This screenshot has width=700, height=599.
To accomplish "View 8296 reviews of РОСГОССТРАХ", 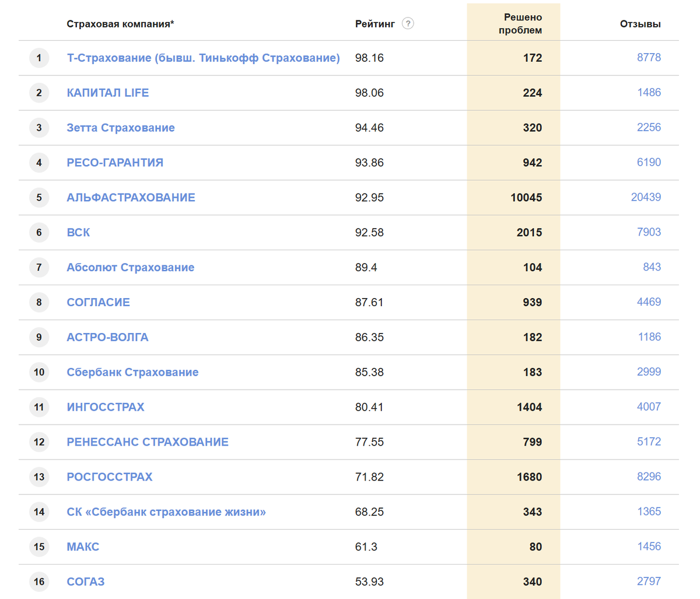I will 649,477.
